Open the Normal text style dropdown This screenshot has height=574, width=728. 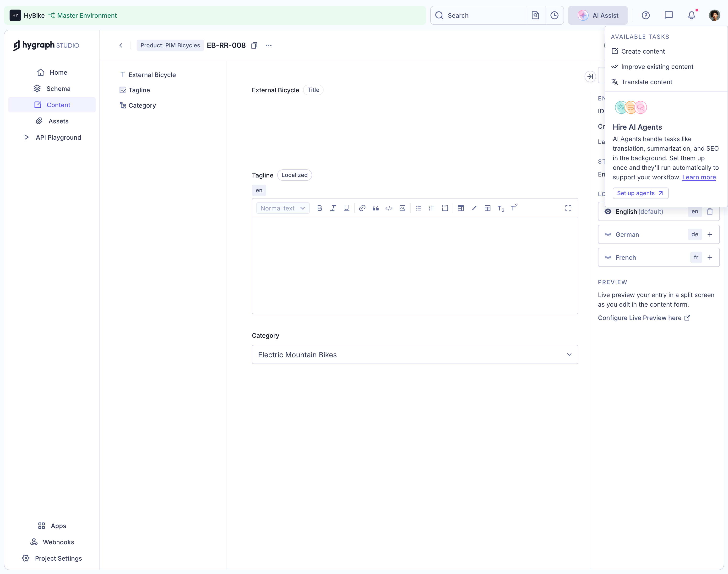tap(283, 208)
